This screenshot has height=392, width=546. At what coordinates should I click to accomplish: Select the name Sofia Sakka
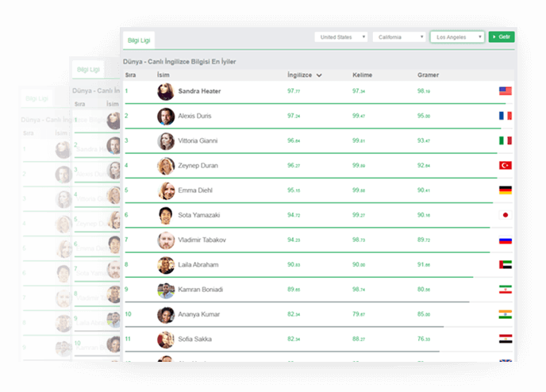tap(194, 339)
